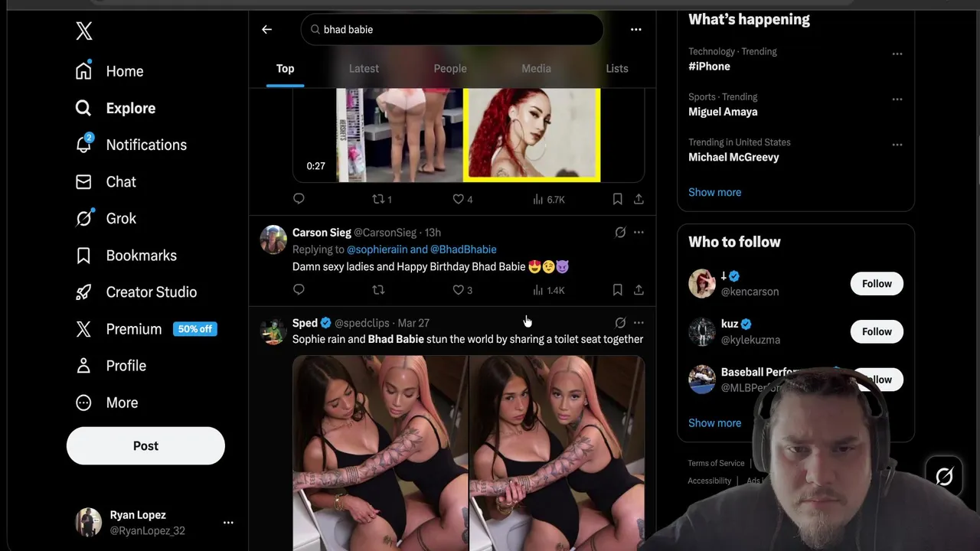Switch to the Latest tab
The width and height of the screenshot is (980, 551).
click(x=364, y=68)
